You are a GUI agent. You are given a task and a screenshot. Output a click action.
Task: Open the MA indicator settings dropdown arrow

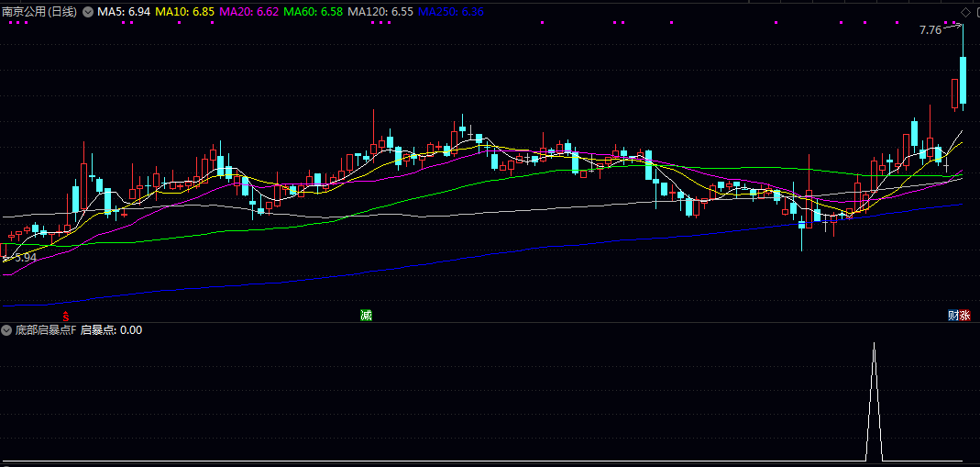pos(88,12)
